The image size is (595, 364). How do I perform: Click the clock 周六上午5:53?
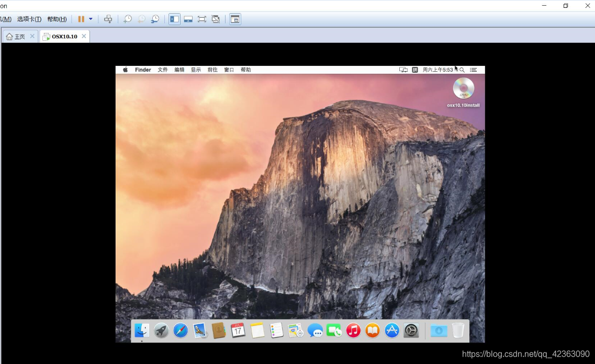pos(437,70)
